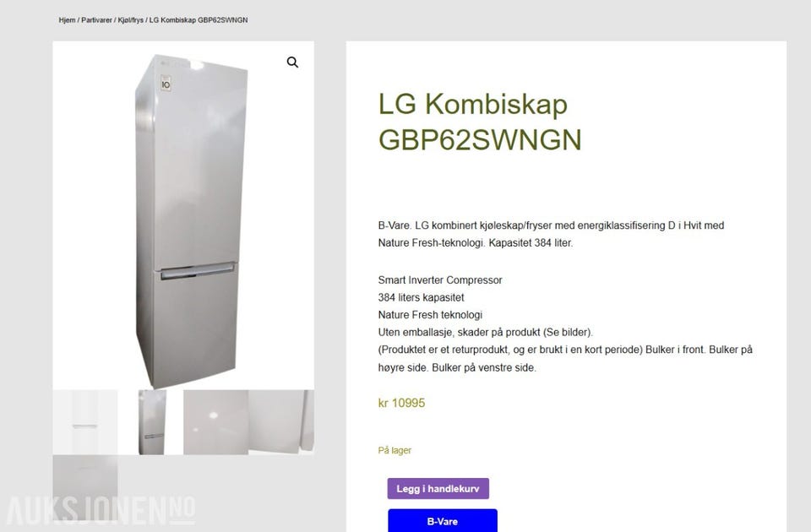Select the first thumbnail showing door handle
Image resolution: width=811 pixels, height=532 pixels.
(84, 422)
